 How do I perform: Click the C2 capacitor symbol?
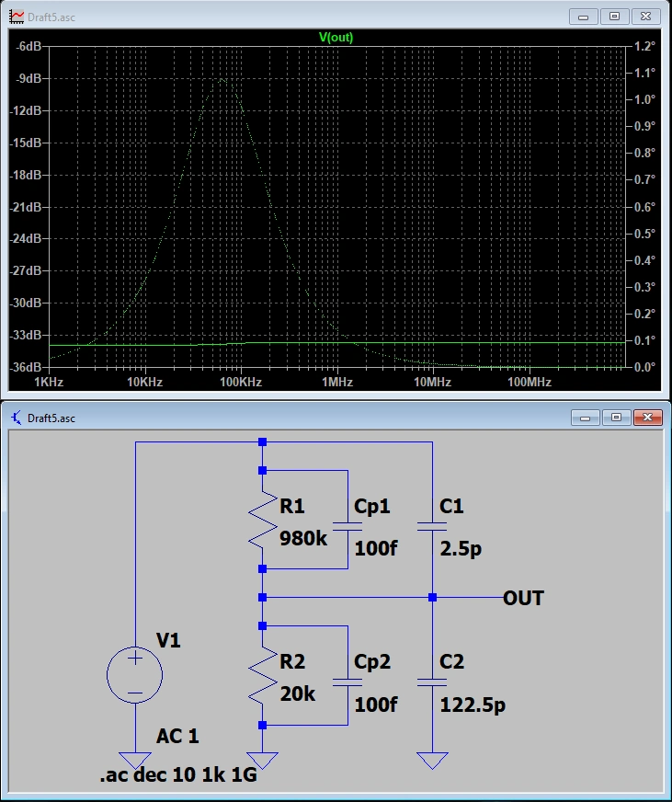[x=431, y=682]
